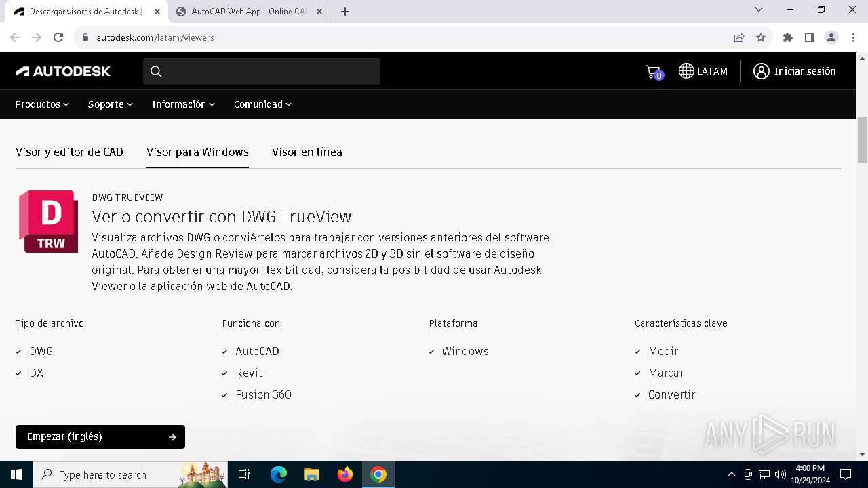This screenshot has width=868, height=488.
Task: Click the share page icon in address bar
Action: pyautogui.click(x=739, y=37)
